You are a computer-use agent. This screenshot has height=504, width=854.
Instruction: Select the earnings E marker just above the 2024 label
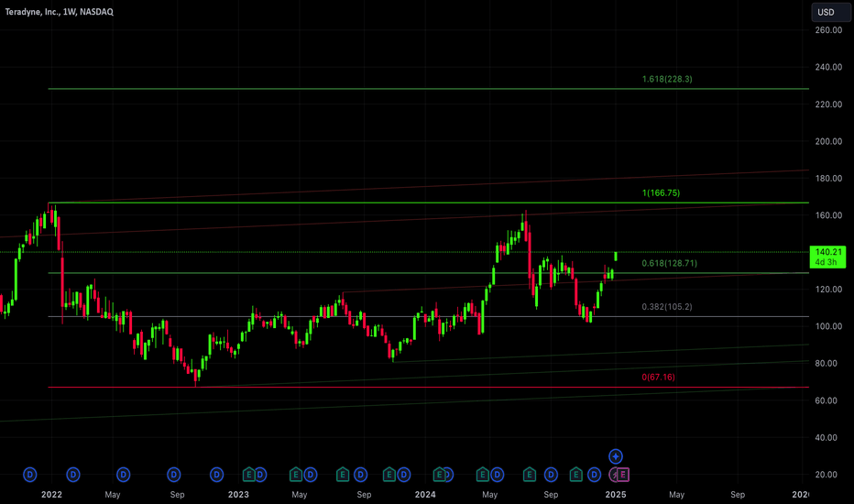point(439,475)
